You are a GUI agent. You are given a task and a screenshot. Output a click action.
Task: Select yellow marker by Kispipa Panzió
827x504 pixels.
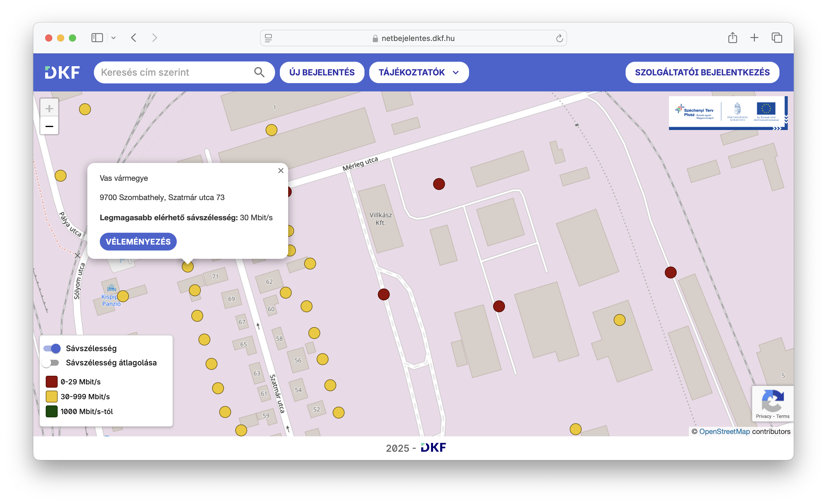(x=123, y=296)
